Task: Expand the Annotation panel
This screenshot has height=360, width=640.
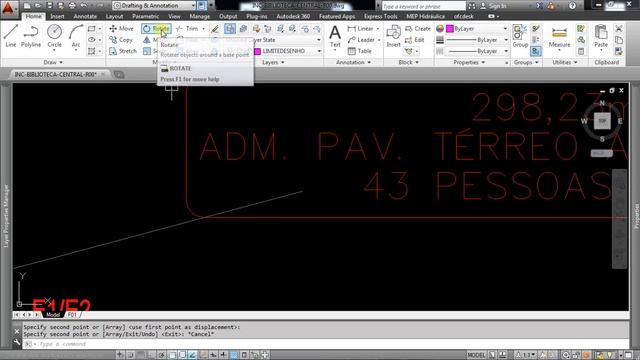Action: point(353,62)
